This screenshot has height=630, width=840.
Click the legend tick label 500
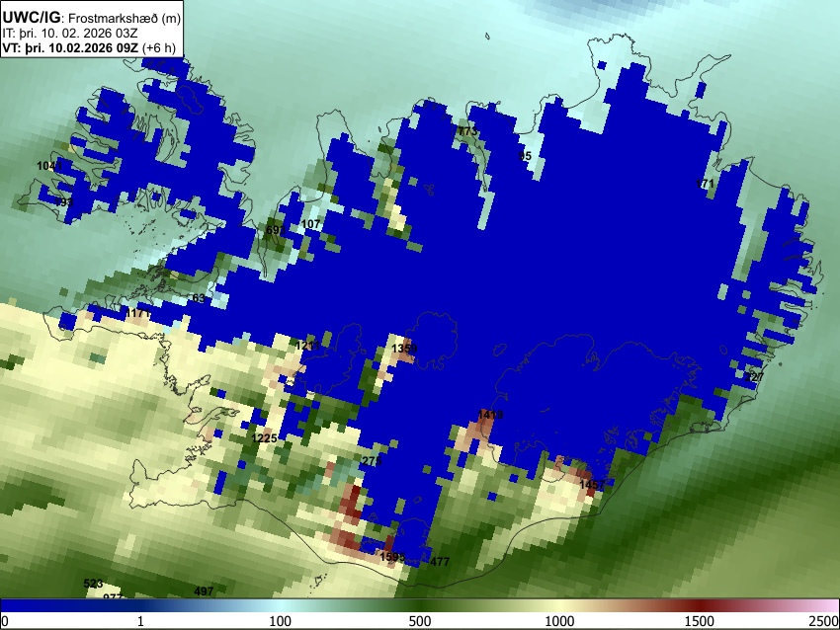click(x=419, y=621)
